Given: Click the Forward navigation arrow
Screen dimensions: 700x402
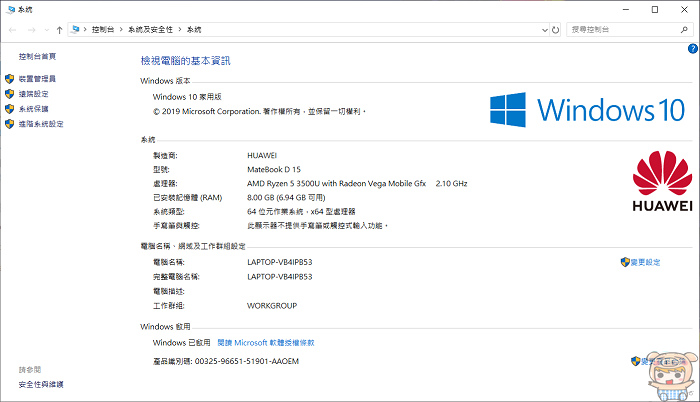Looking at the screenshot, I should coord(31,30).
